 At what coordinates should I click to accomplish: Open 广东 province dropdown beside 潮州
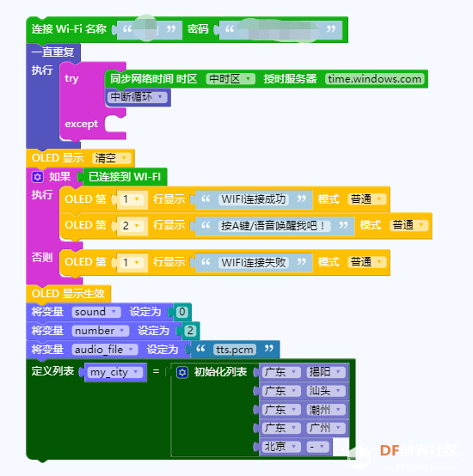(x=281, y=410)
